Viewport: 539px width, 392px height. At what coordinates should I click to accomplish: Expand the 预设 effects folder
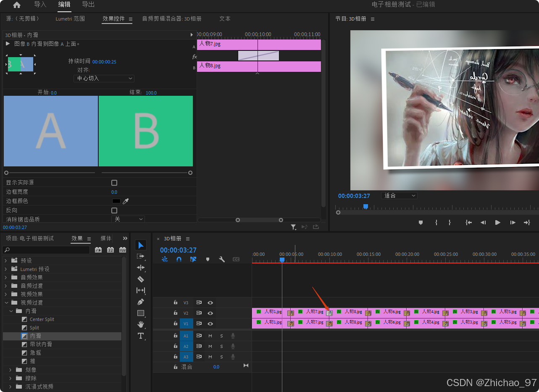[6, 260]
